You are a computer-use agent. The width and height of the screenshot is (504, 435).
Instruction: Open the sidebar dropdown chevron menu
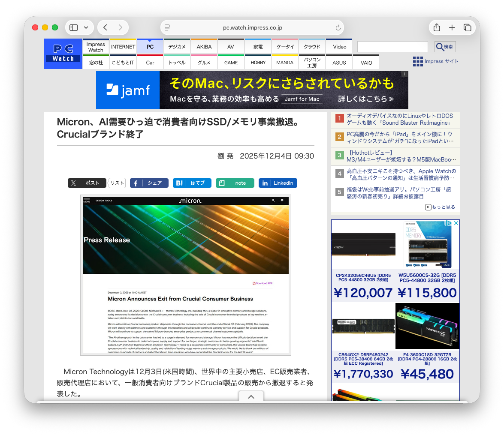click(x=86, y=27)
